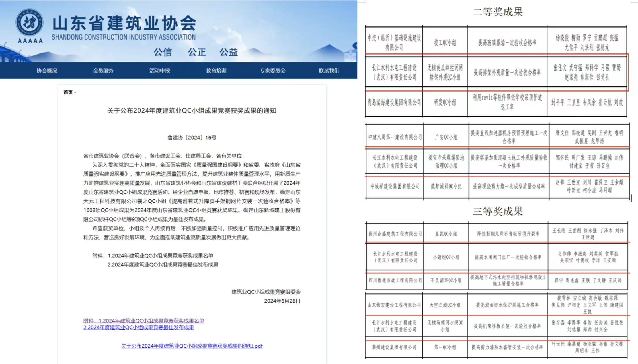Click the 二等奖成果 heading
Image resolution: width=638 pixels, height=364 pixels.
point(498,12)
